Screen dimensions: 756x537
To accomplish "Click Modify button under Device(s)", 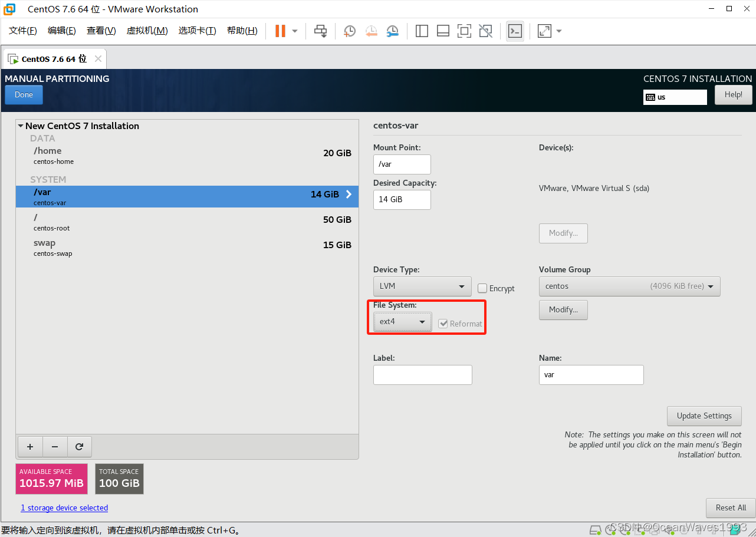I will point(563,233).
